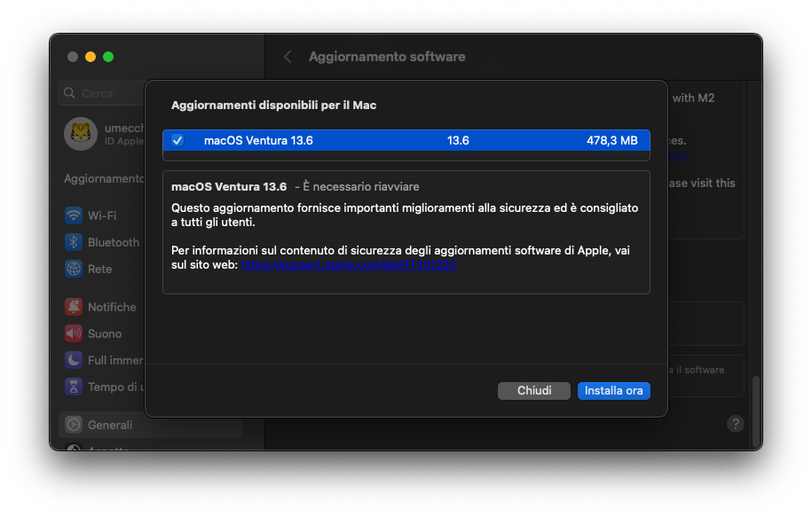Screen dimensions: 812x516
Task: Select the Generali gear icon
Action: 74,425
